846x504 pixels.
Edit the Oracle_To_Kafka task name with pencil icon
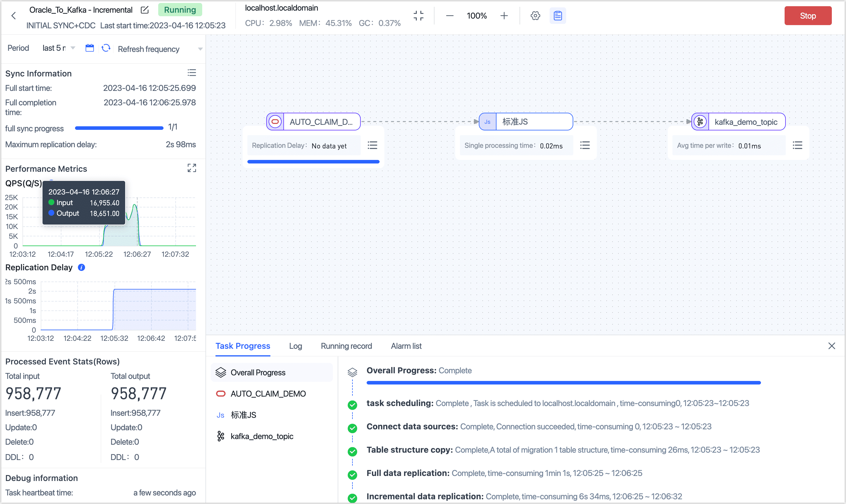[x=144, y=10]
